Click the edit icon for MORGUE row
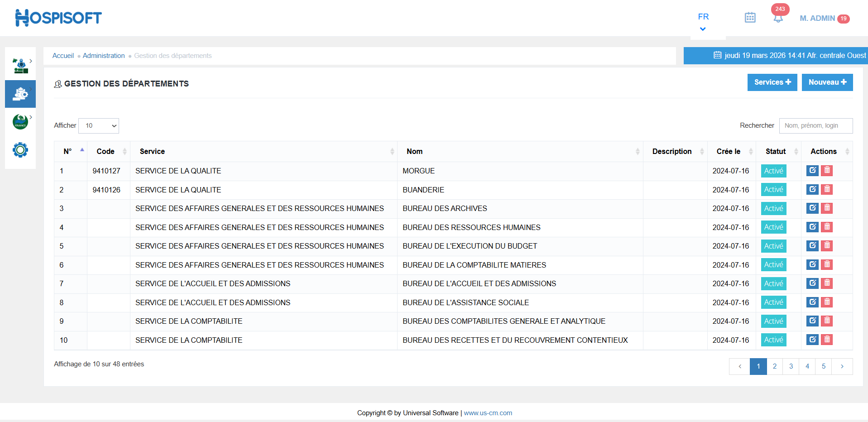868x422 pixels. point(812,171)
